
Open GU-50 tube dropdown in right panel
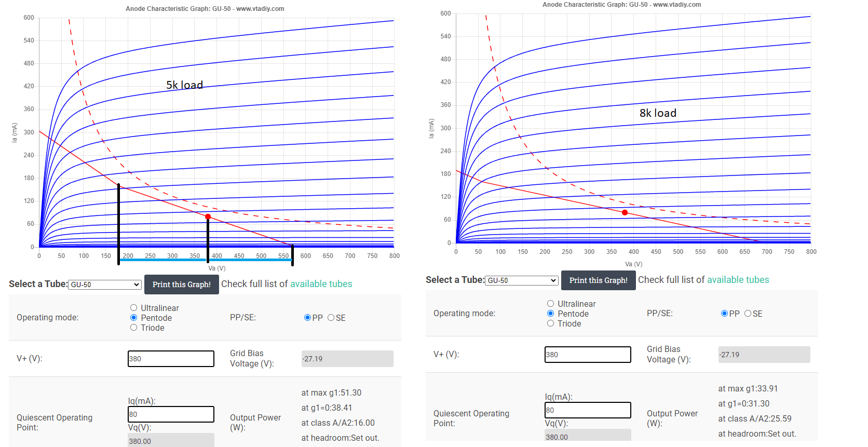tap(522, 280)
